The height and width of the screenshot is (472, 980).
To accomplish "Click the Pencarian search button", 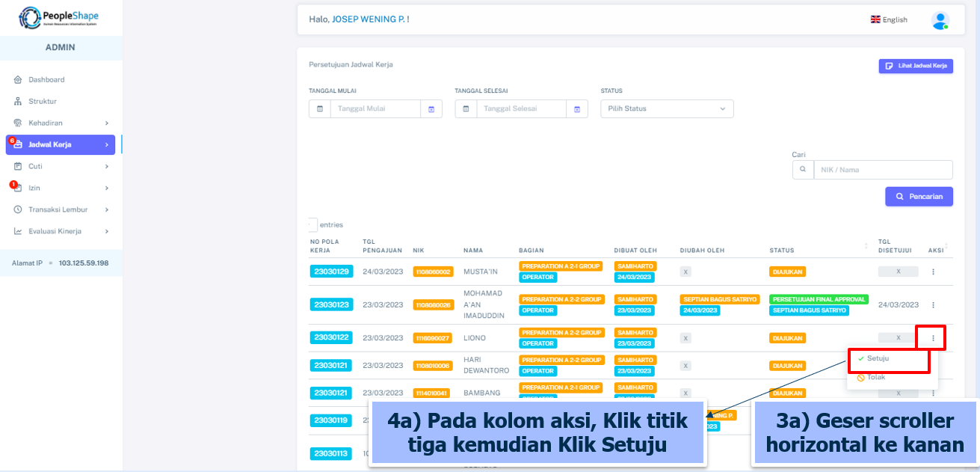I will click(919, 197).
